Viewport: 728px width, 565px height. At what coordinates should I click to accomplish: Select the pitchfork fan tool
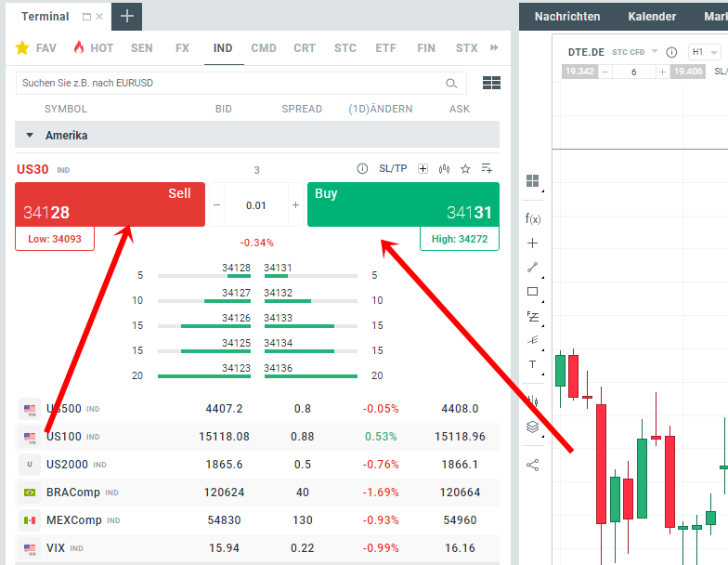pyautogui.click(x=533, y=340)
